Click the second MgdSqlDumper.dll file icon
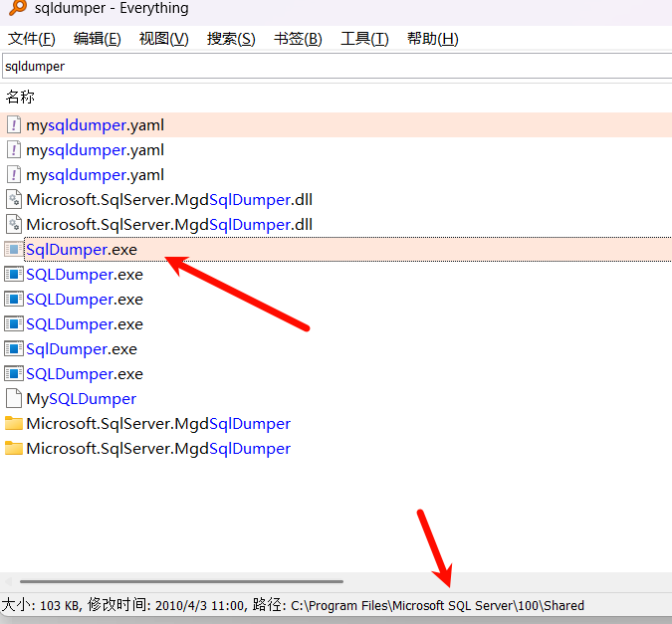Image resolution: width=672 pixels, height=624 pixels. (x=14, y=225)
